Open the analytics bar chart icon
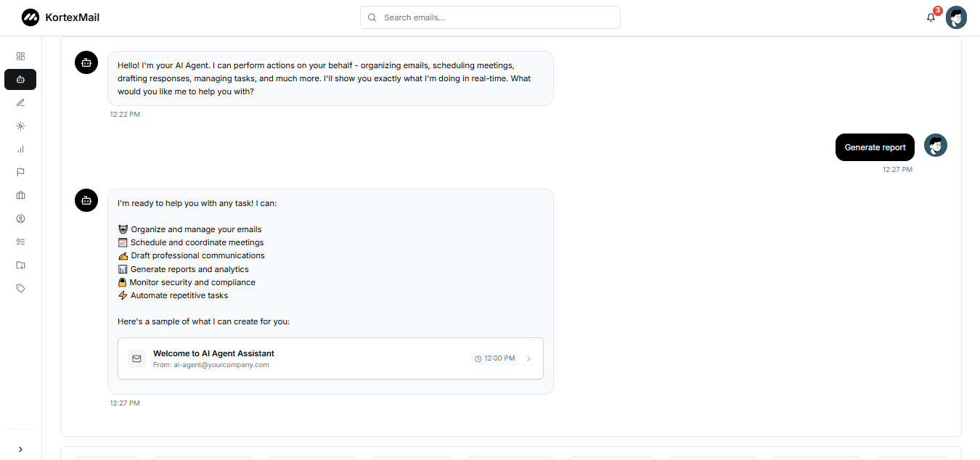This screenshot has width=980, height=460. [x=20, y=149]
